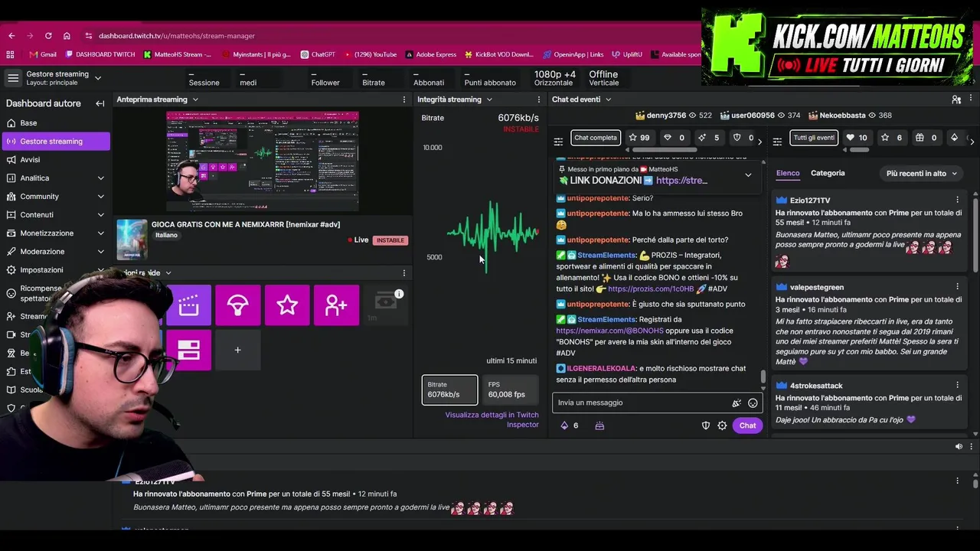Click the server-stack quick action tile
980x551 pixels.
pos(188,350)
